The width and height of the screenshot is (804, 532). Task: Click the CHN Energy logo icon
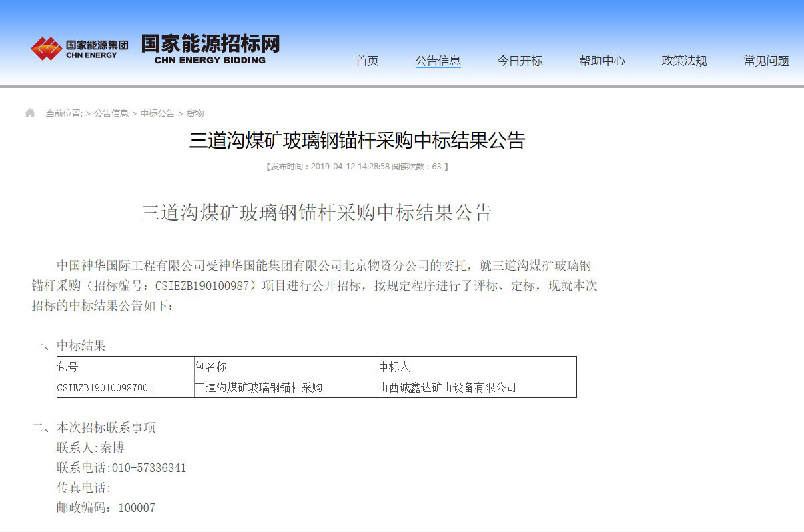tap(46, 49)
